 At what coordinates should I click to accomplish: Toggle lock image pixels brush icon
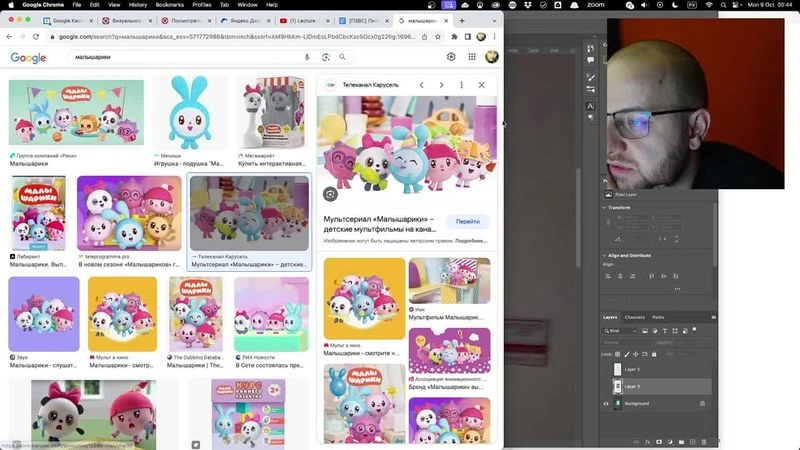click(x=627, y=354)
